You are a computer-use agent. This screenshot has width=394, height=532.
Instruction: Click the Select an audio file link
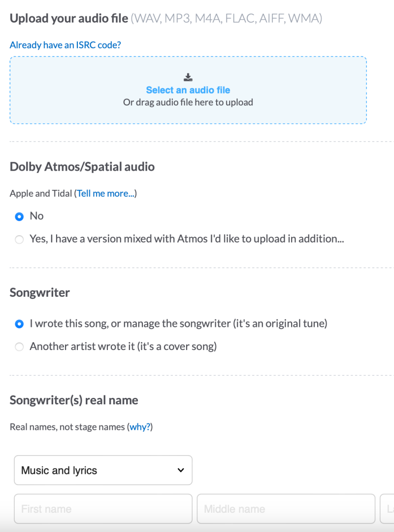188,90
